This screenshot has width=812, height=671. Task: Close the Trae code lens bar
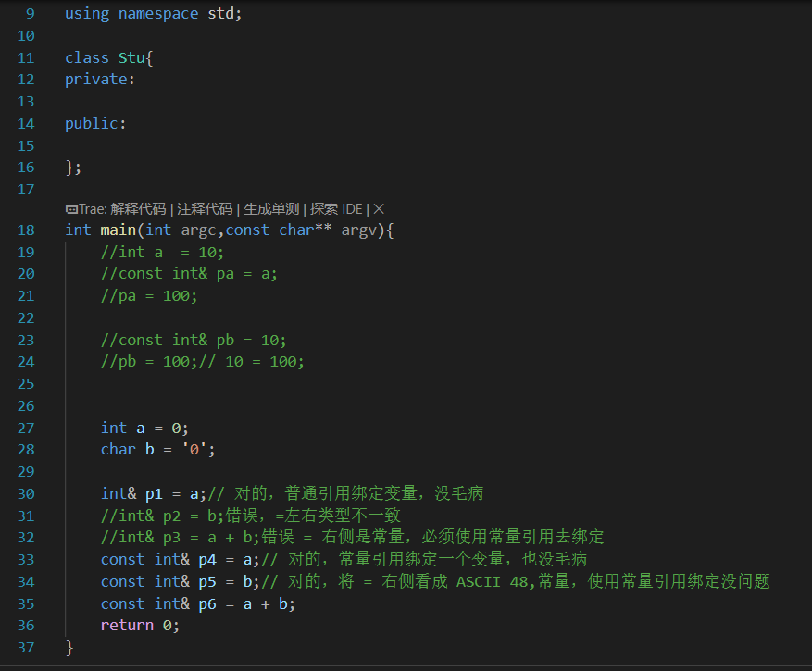(379, 209)
